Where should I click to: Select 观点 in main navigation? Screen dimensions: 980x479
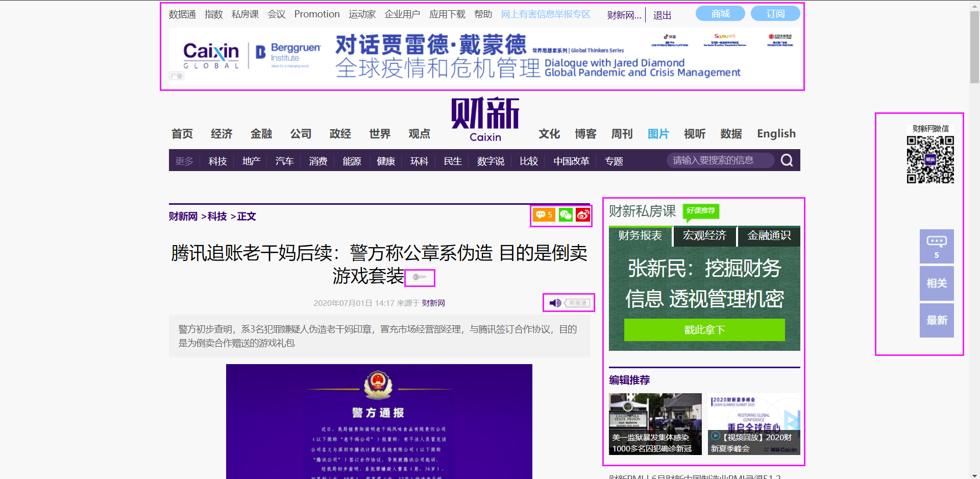click(420, 134)
